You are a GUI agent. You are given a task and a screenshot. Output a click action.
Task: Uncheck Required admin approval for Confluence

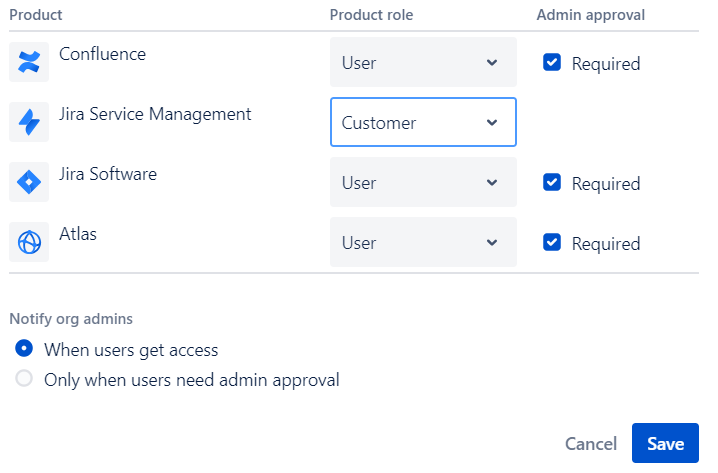pos(552,62)
